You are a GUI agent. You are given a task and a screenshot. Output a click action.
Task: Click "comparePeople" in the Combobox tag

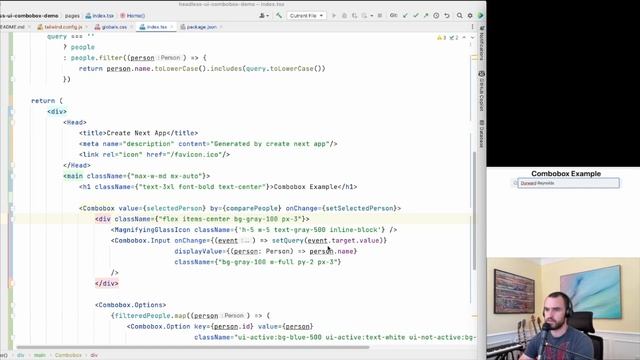tap(251, 208)
